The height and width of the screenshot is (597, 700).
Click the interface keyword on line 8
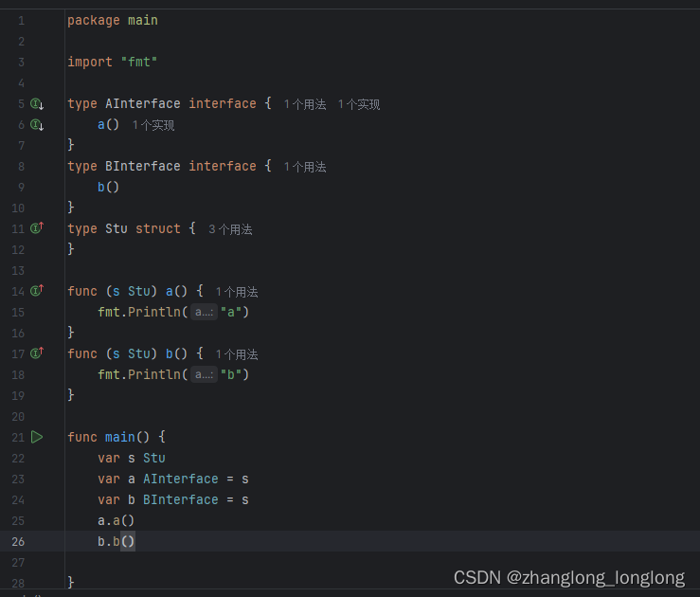[223, 166]
